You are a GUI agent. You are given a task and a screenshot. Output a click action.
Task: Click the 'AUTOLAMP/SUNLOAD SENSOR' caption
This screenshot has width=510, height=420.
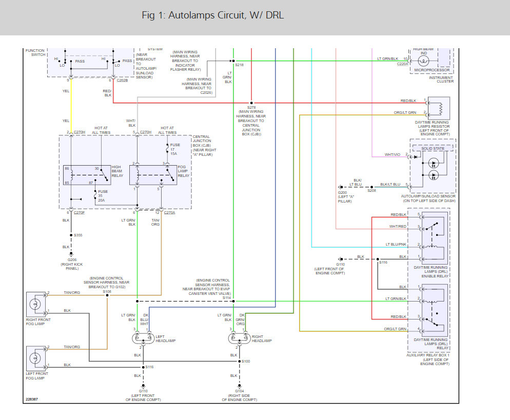[x=428, y=196]
